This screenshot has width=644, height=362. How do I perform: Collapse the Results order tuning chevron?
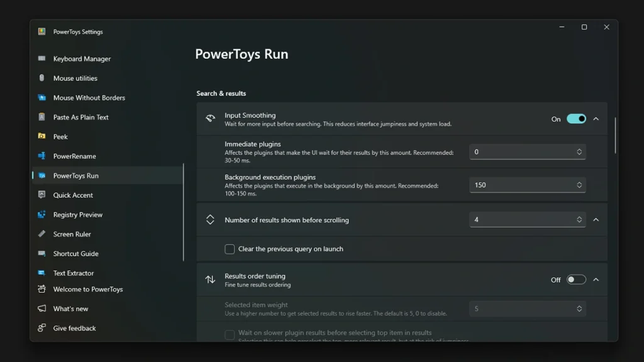coord(596,280)
